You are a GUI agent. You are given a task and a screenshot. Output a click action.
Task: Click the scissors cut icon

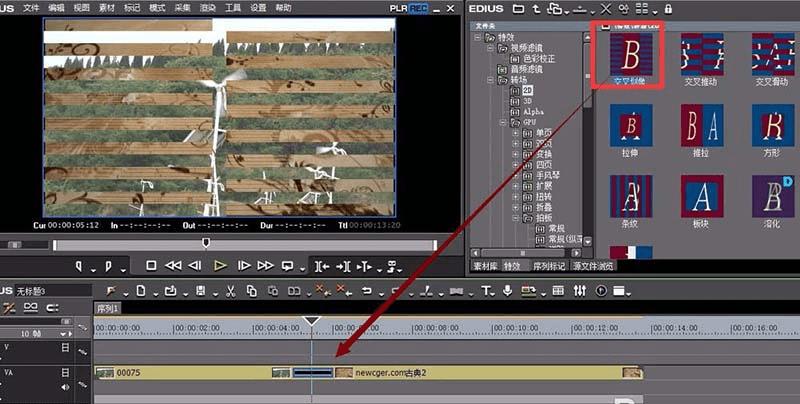230,291
